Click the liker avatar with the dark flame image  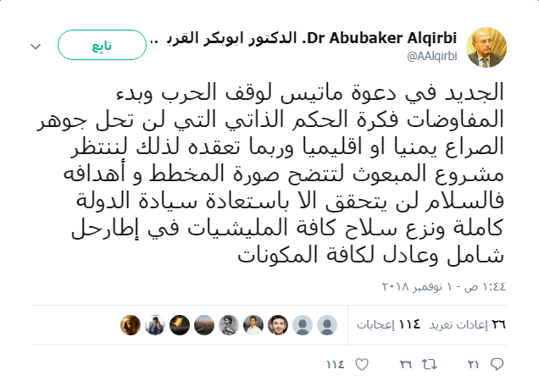(180, 324)
